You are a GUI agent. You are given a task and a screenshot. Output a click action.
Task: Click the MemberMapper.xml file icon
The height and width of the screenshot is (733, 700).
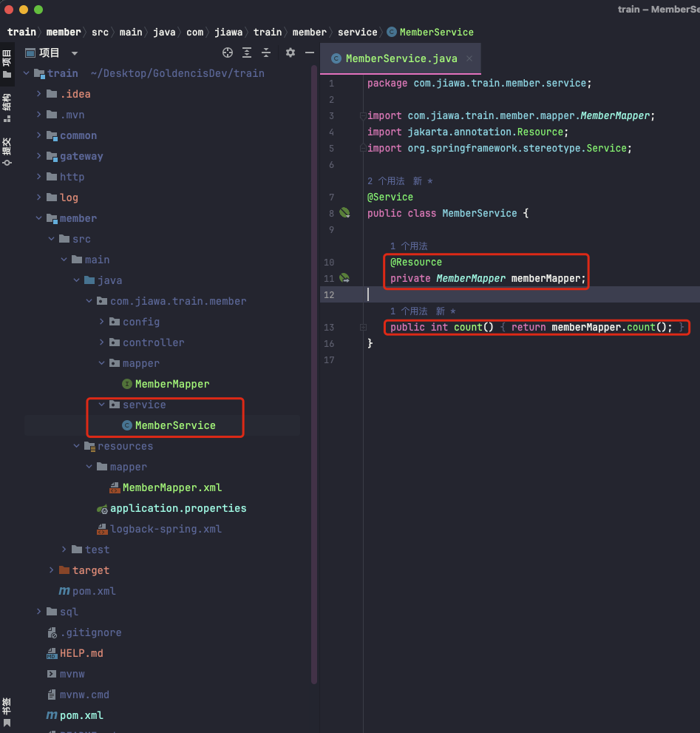click(x=115, y=487)
